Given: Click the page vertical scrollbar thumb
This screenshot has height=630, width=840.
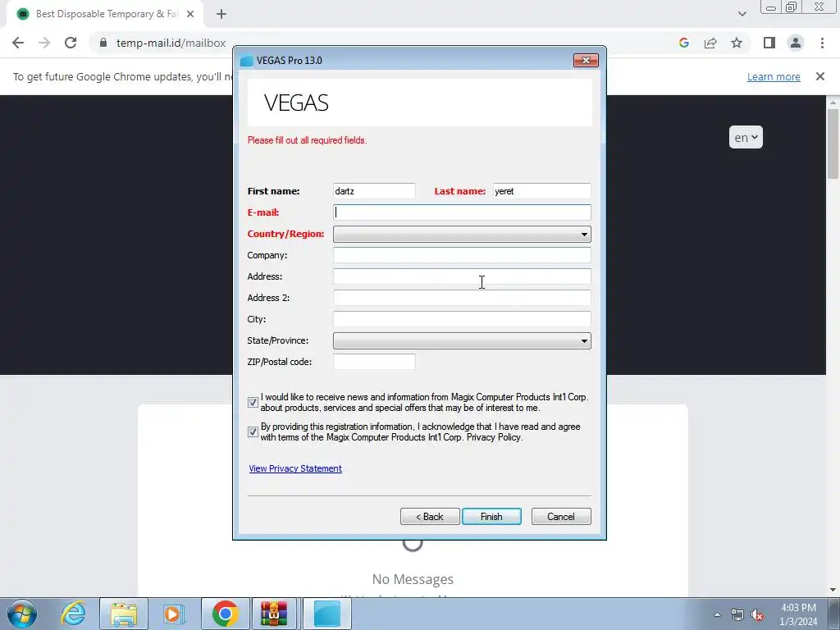Looking at the screenshot, I should [833, 144].
